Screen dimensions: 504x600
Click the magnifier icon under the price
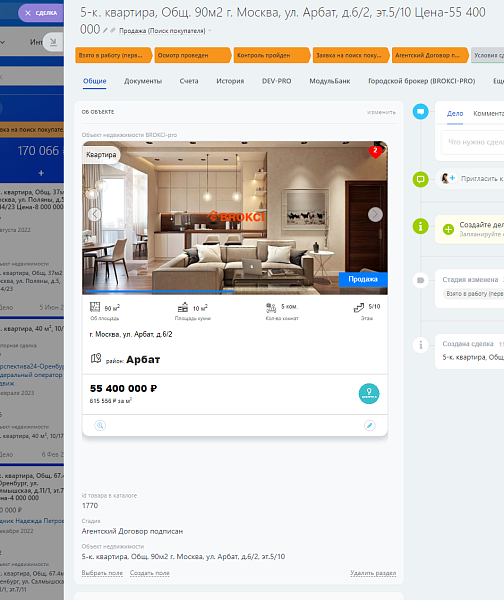point(100,426)
